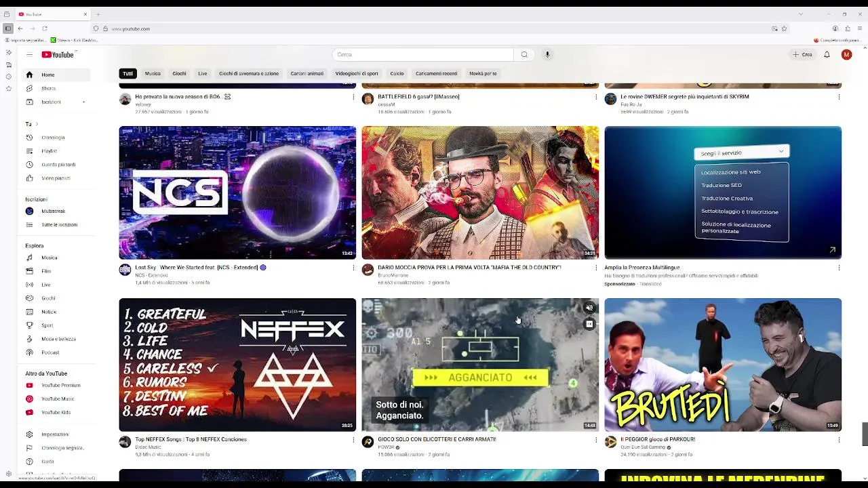Unmute the preview of the elicotteri video

point(589,308)
